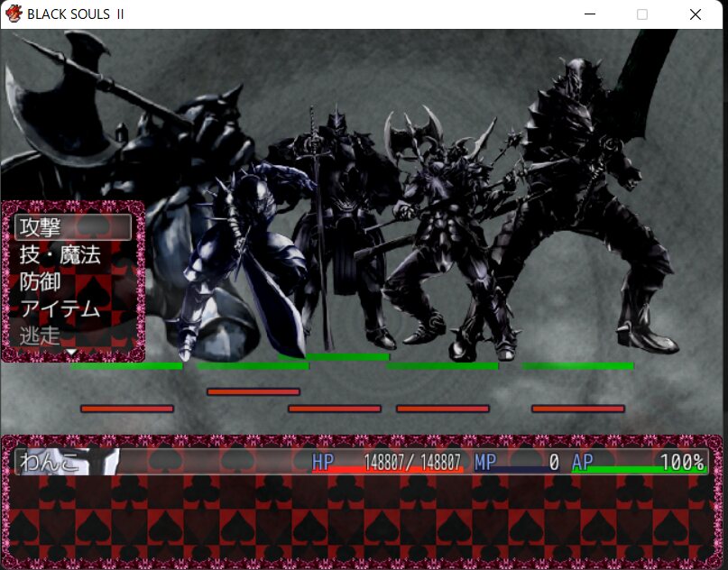This screenshot has height=570, width=728.
Task: Minimize the BLACK SOULS II window
Action: (x=590, y=14)
